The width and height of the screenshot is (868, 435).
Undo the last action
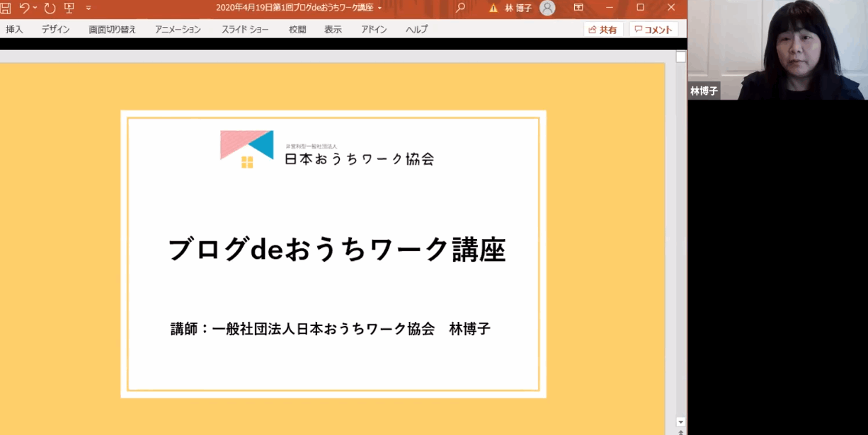[x=25, y=8]
